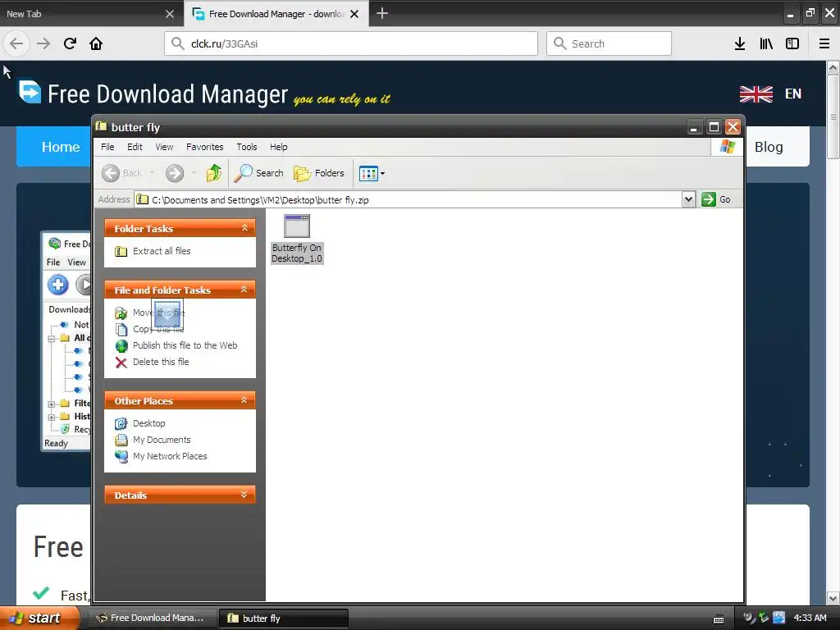Open the Blog link on the website

(769, 147)
